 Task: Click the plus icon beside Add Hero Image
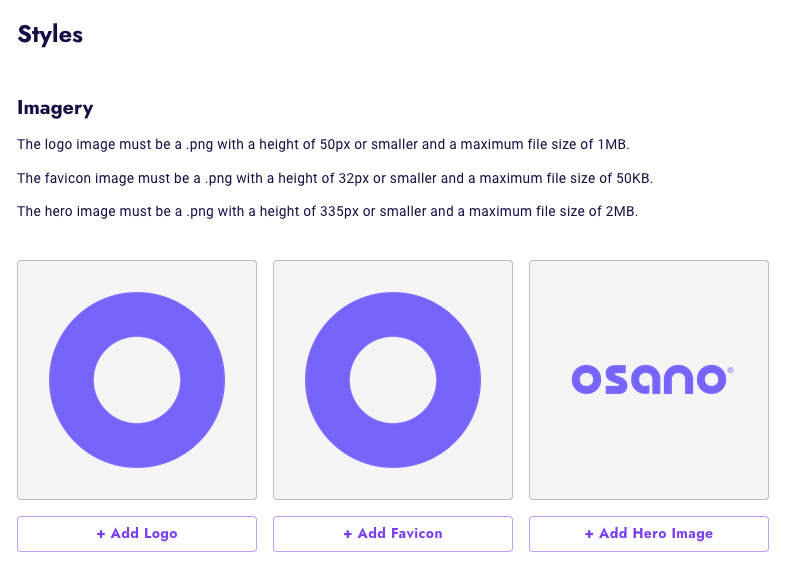(x=589, y=534)
